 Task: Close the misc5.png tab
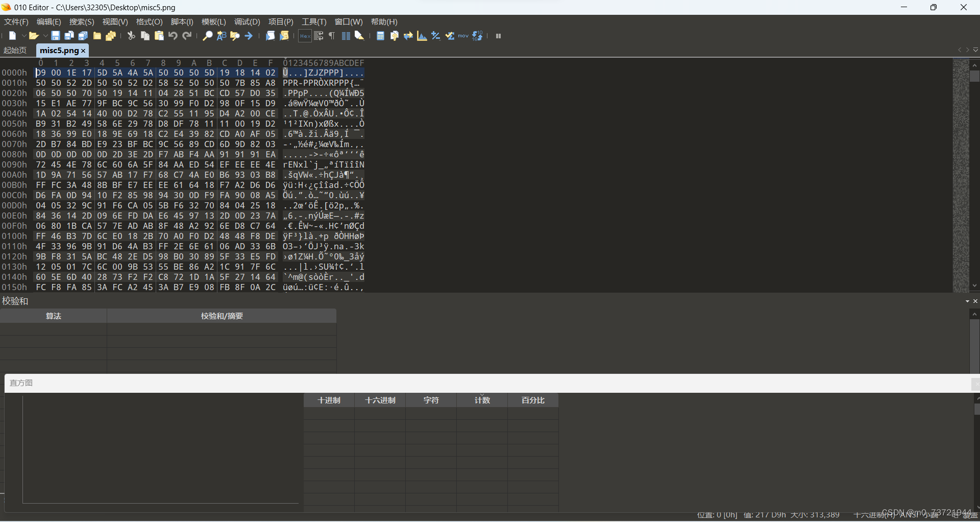tap(83, 51)
